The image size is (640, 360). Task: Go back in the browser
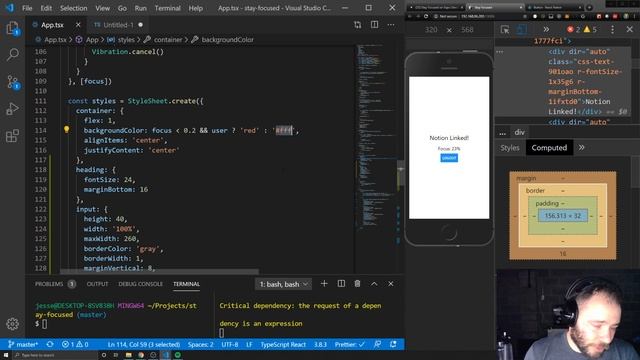pos(410,16)
